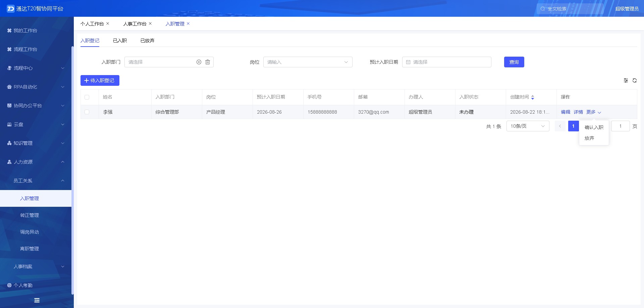644x308 pixels.
Task: Open 流程工作台 sidebar icon
Action: coord(9,49)
